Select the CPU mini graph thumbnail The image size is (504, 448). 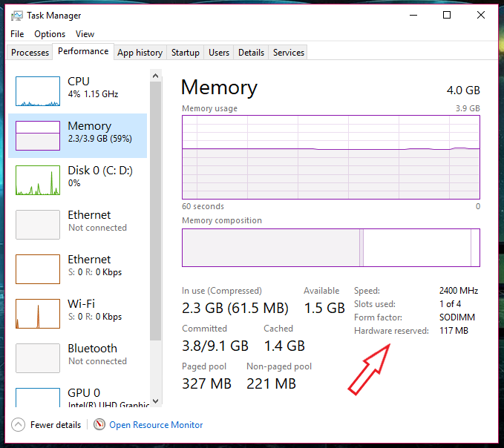[38, 91]
